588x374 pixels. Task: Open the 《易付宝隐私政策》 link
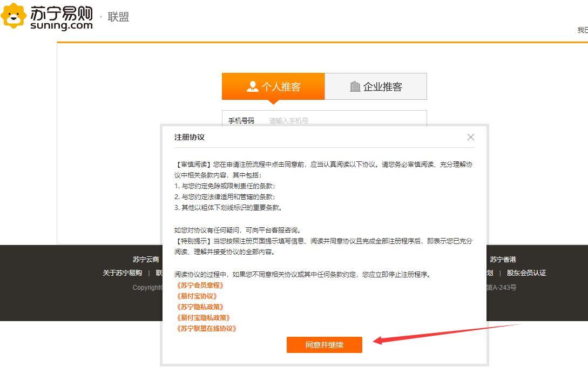tap(203, 318)
